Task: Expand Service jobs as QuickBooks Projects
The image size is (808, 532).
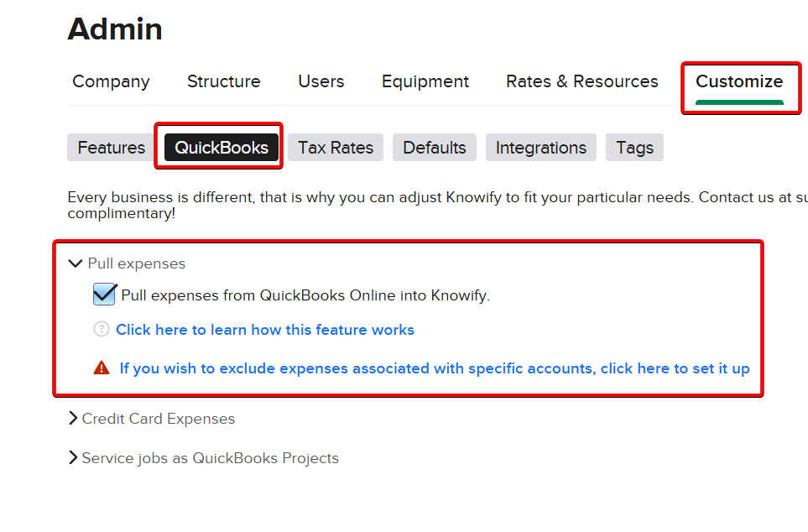Action: (x=74, y=458)
